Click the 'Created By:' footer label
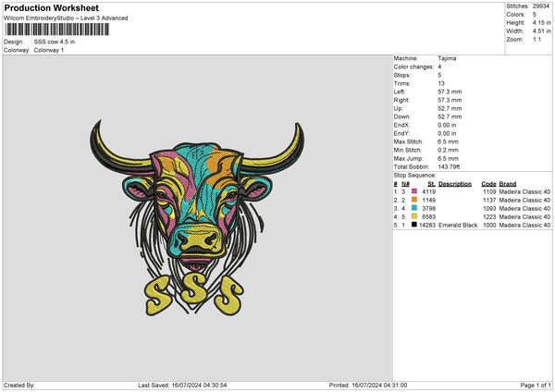555x392 pixels. coord(19,386)
